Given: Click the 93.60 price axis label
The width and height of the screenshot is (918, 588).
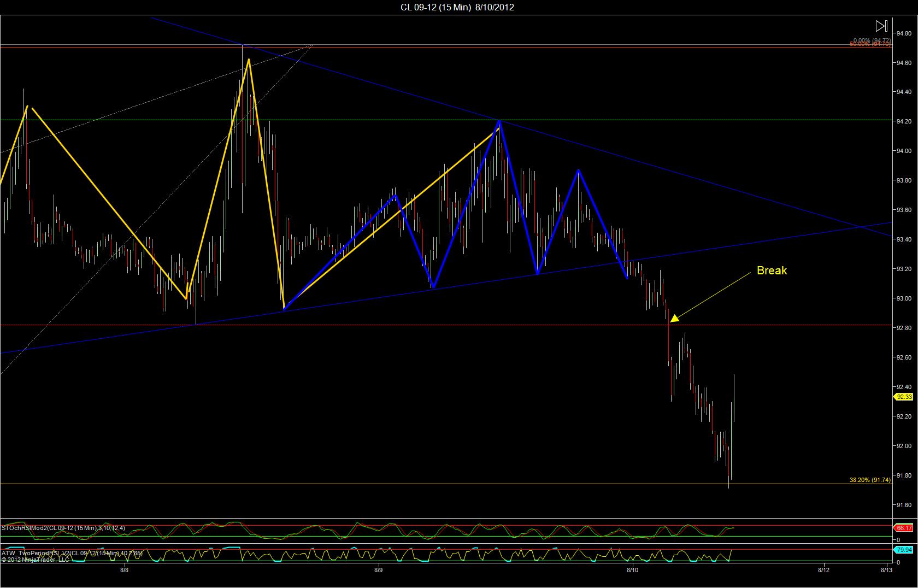Looking at the screenshot, I should pos(904,210).
